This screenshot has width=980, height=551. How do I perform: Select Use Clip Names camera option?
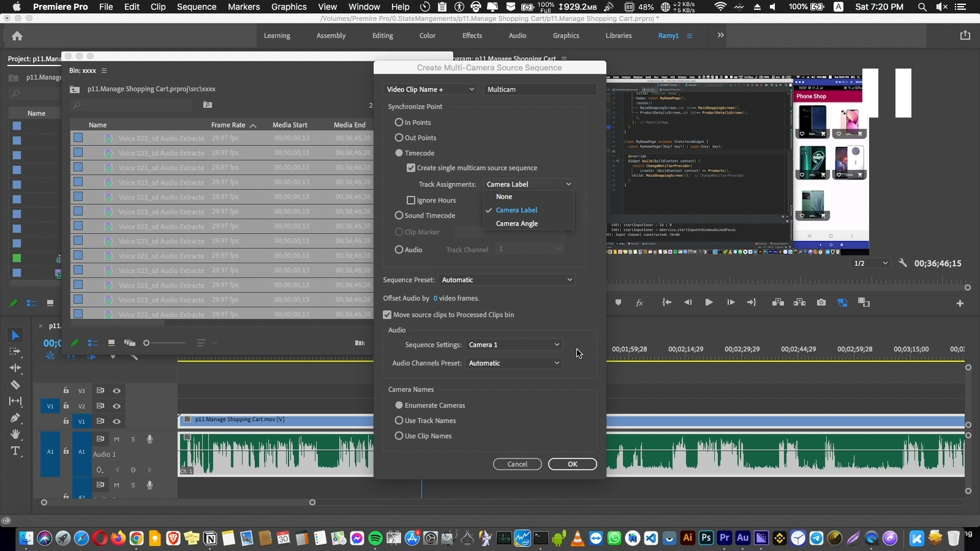click(399, 436)
